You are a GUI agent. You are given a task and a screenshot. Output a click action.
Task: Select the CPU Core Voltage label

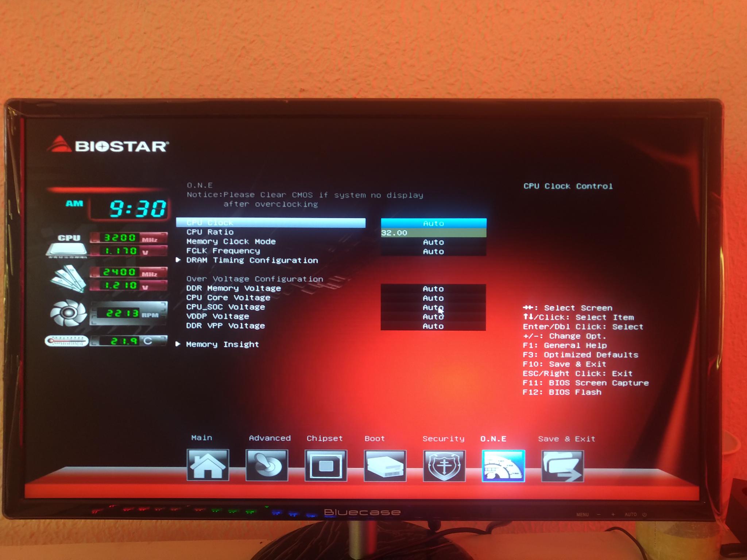pyautogui.click(x=228, y=298)
